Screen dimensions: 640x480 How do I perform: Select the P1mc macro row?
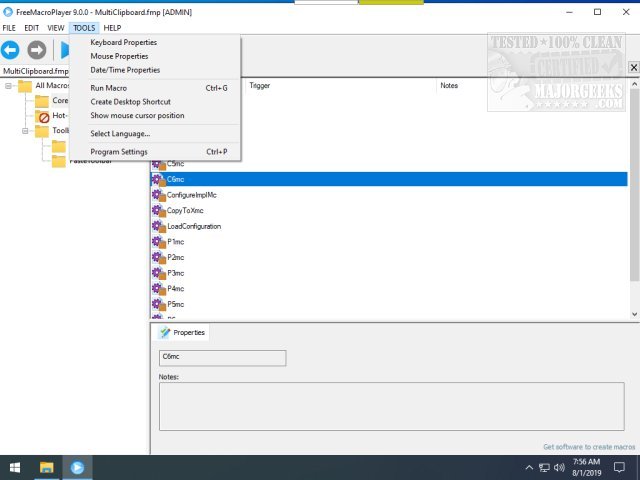389,242
